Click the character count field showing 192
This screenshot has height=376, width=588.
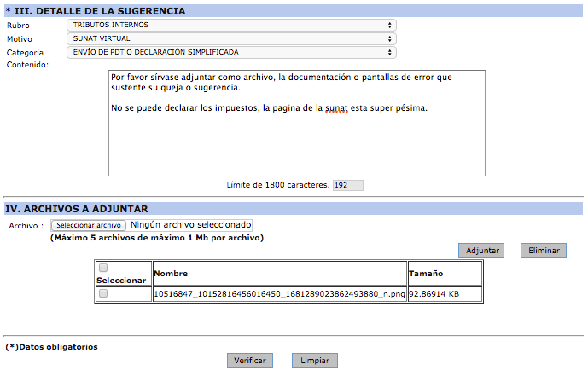[x=347, y=185]
